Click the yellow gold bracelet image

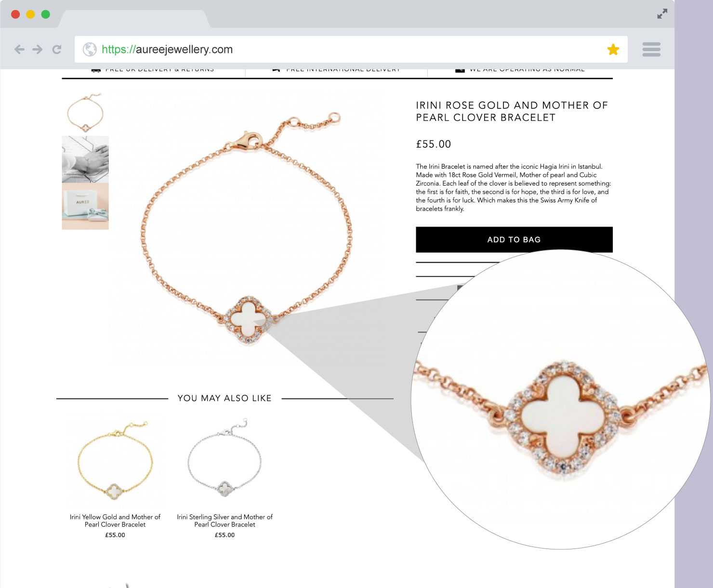point(115,461)
